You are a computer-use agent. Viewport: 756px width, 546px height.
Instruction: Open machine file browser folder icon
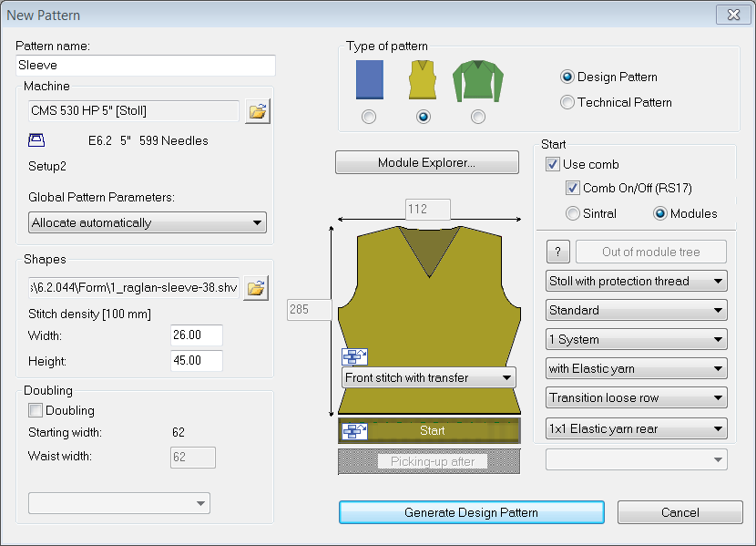[258, 111]
